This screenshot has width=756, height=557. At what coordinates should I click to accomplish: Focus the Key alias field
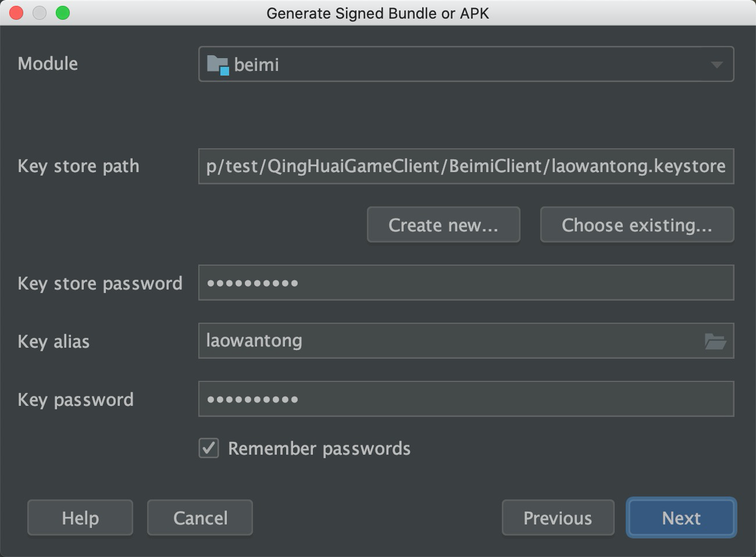tap(466, 341)
